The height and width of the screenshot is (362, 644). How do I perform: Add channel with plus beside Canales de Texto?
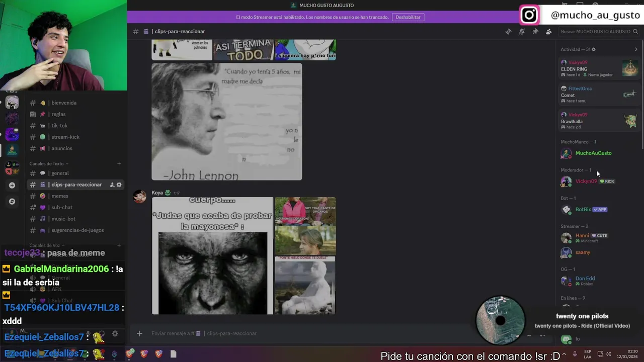pos(119,163)
